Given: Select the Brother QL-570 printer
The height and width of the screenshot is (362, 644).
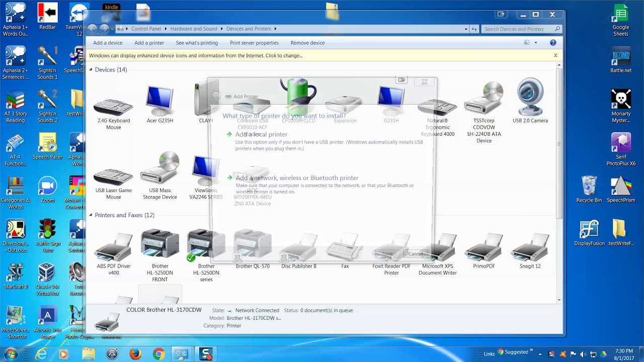Looking at the screenshot, I should click(x=253, y=250).
